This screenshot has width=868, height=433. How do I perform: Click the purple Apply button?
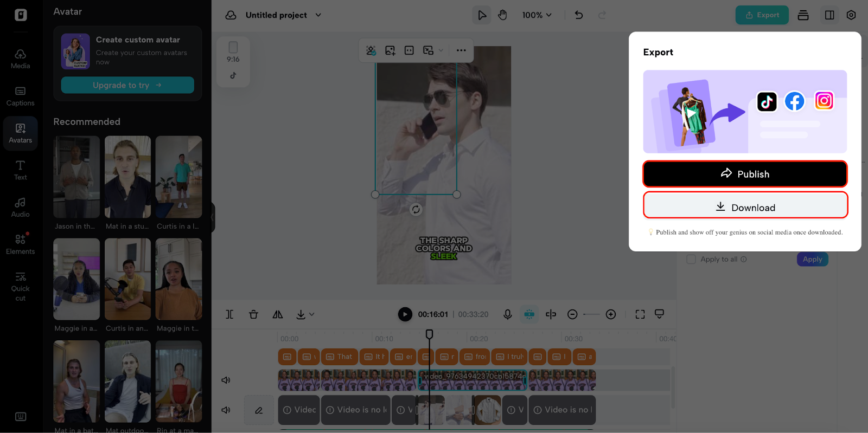click(x=812, y=259)
